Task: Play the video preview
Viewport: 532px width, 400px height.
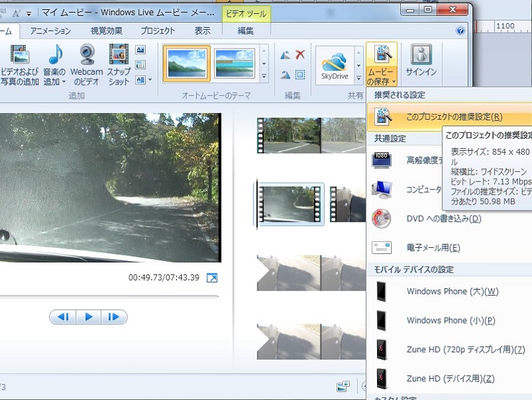Action: point(88,317)
